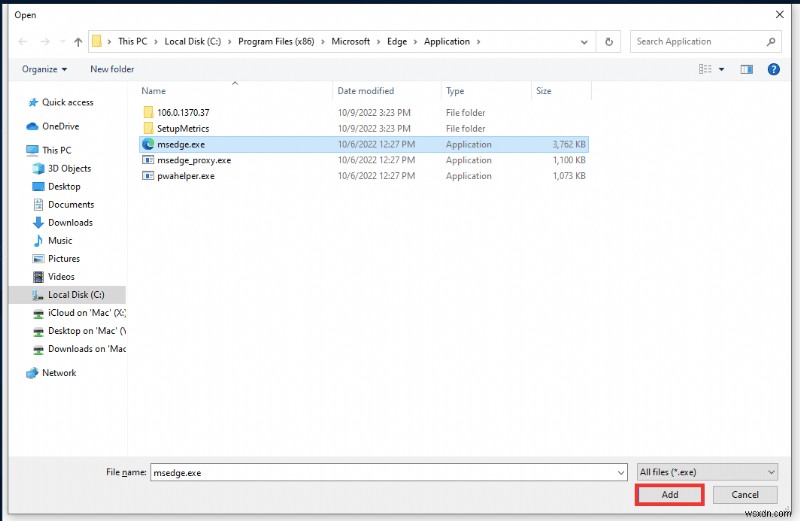
Task: Open the Help question mark icon
Action: tap(773, 69)
